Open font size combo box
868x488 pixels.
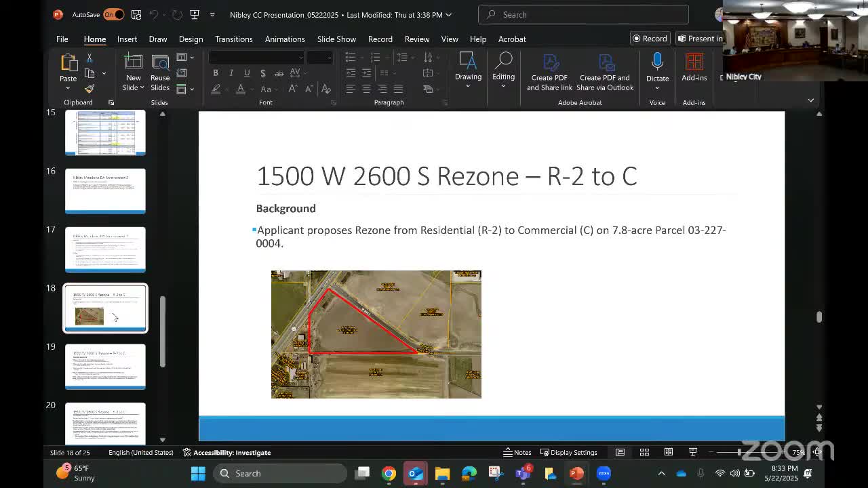319,58
